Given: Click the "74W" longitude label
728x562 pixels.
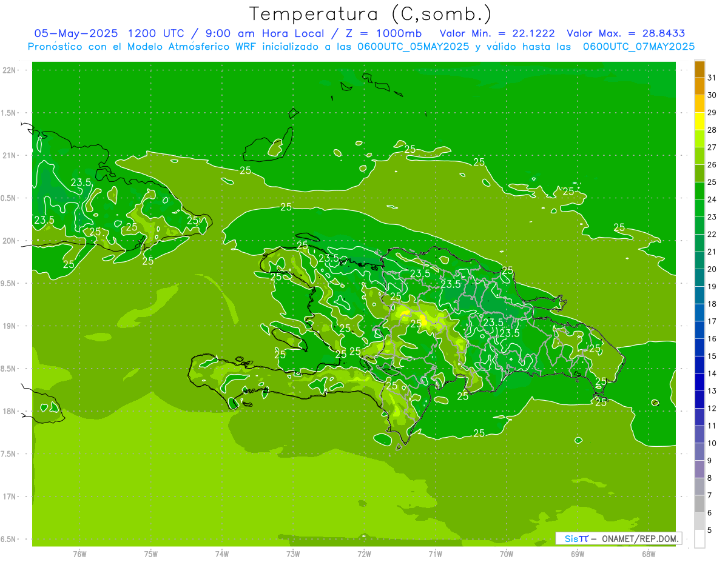Looking at the screenshot, I should 222,554.
